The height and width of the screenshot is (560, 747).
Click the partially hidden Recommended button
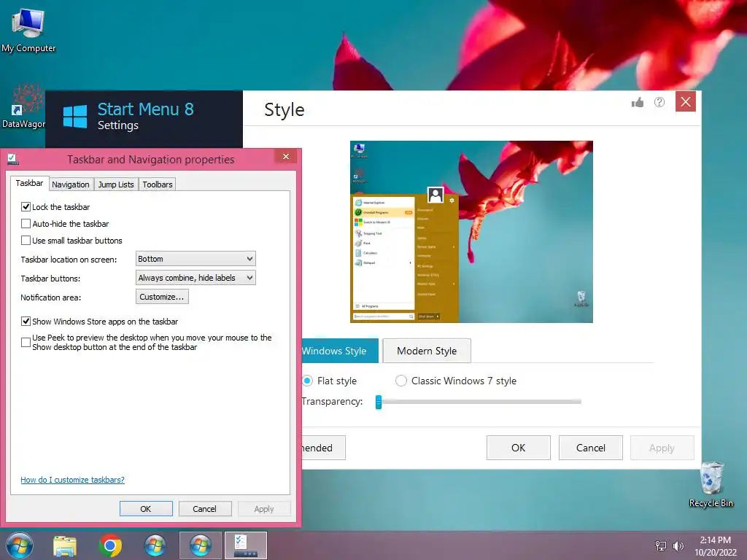323,448
